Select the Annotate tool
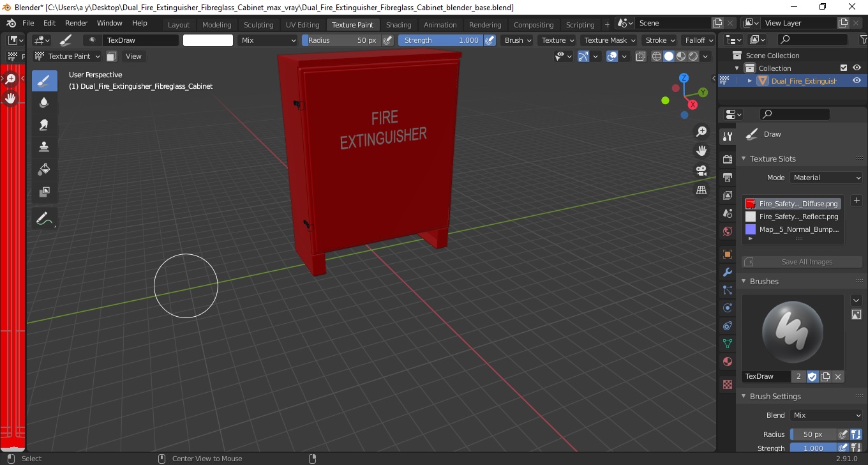 click(44, 219)
